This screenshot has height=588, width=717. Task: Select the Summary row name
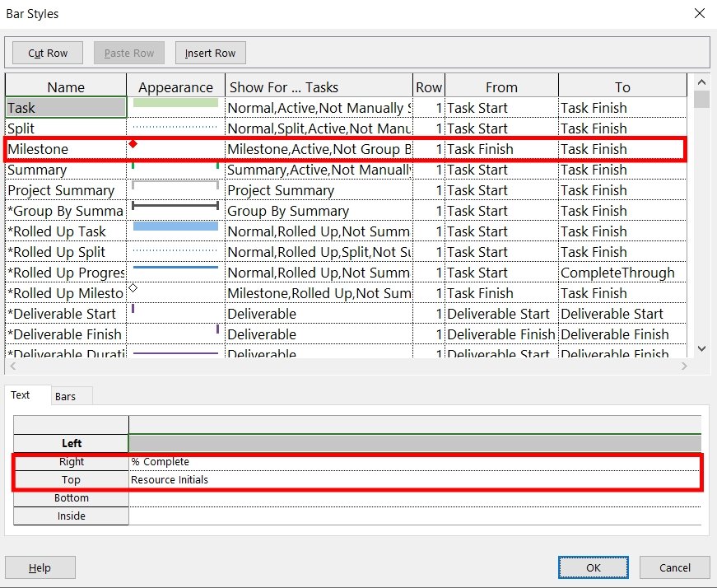click(66, 170)
